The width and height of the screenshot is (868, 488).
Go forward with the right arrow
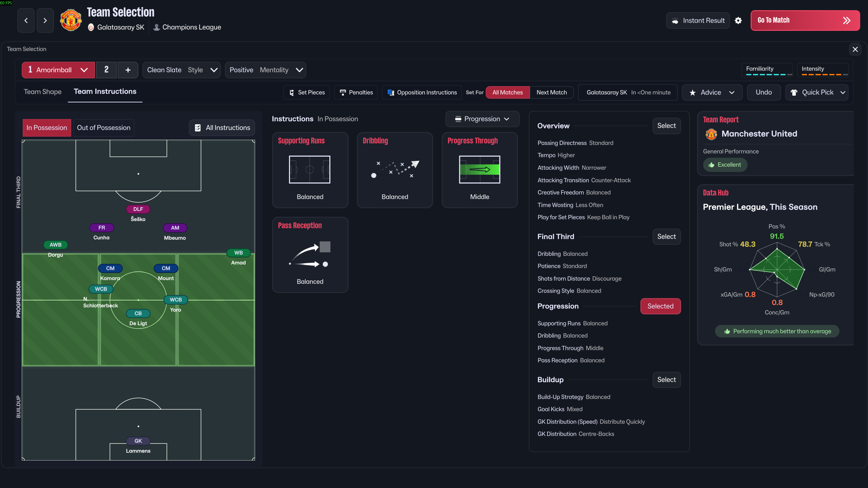[45, 21]
